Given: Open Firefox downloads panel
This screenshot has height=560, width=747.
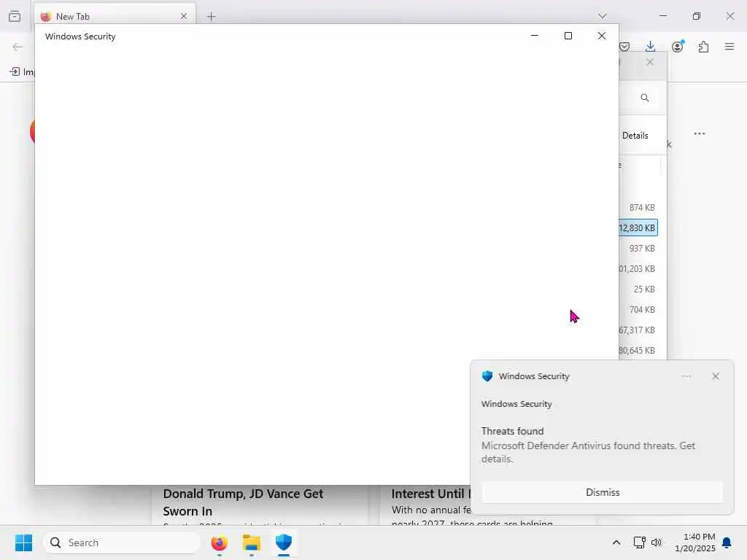Looking at the screenshot, I should pos(650,47).
